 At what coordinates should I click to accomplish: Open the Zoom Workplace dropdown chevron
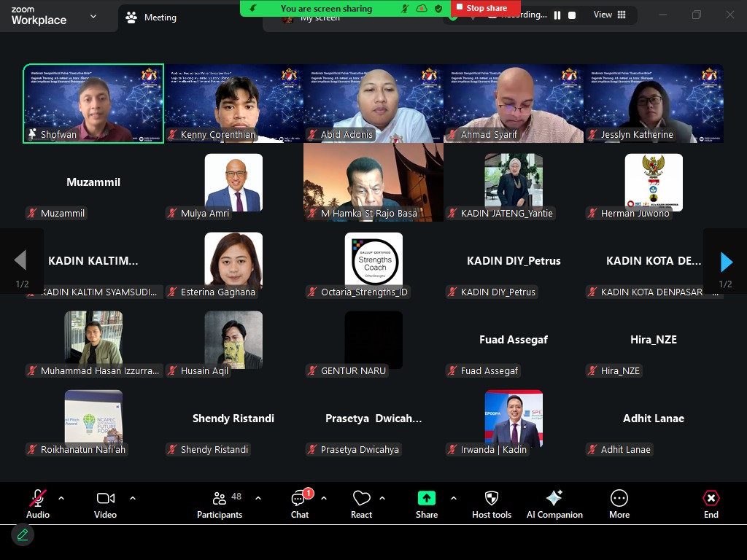click(93, 16)
